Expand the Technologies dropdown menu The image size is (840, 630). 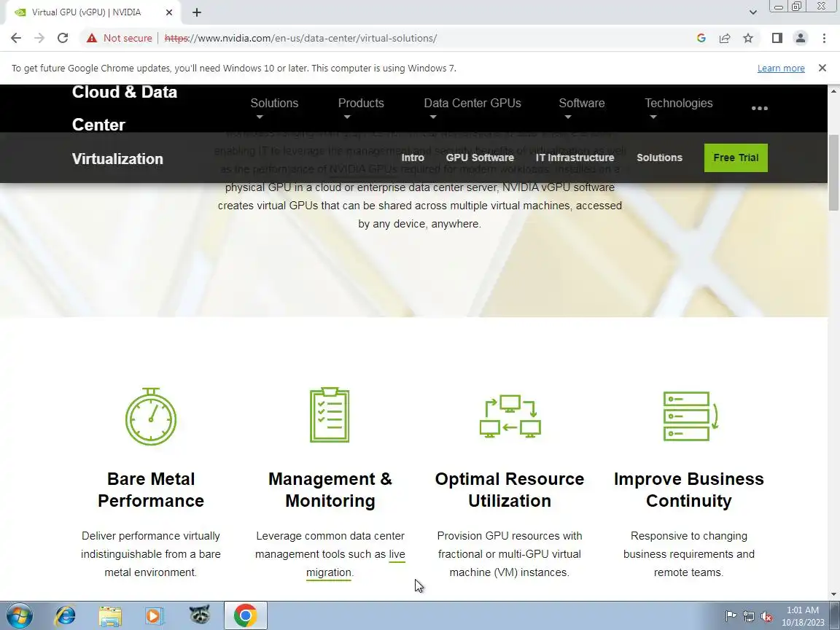(x=678, y=107)
